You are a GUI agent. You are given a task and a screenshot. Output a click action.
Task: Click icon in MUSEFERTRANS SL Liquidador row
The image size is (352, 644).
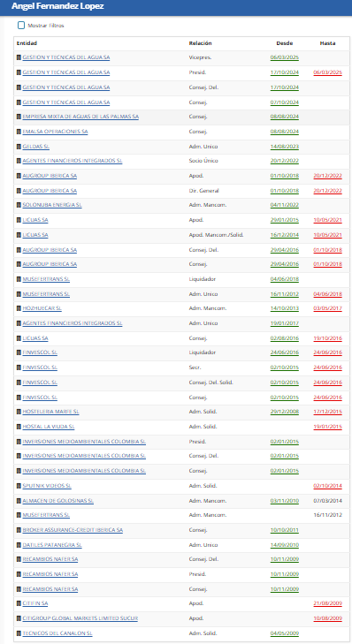point(19,279)
